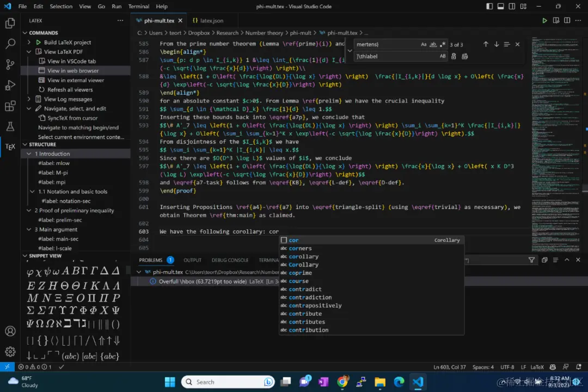Select View in web browser command
The image size is (588, 392).
coord(73,71)
